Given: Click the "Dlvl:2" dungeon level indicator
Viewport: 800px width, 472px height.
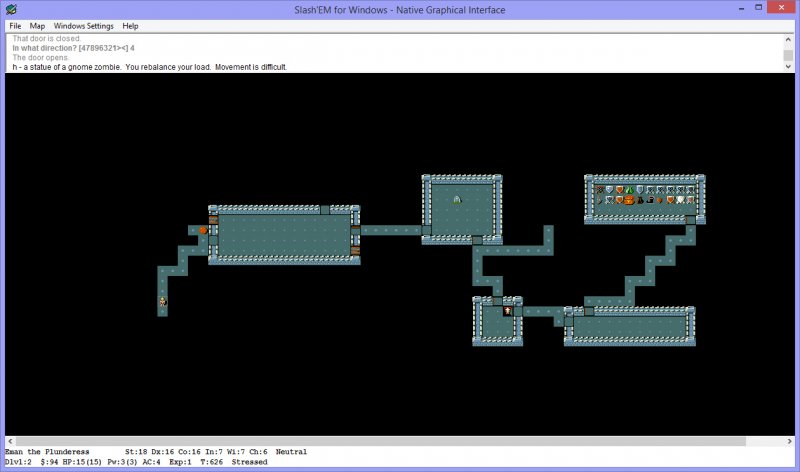Looking at the screenshot, I should pos(18,462).
